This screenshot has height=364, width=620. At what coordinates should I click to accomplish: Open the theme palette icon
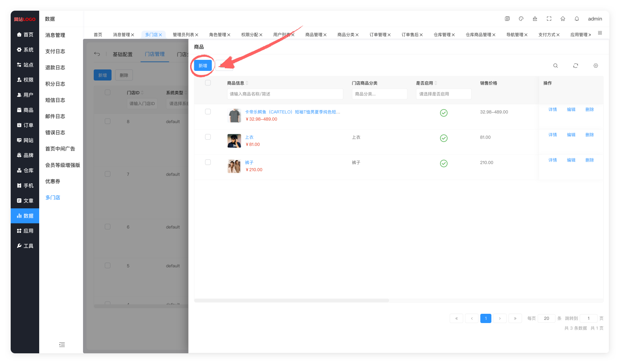pyautogui.click(x=521, y=19)
